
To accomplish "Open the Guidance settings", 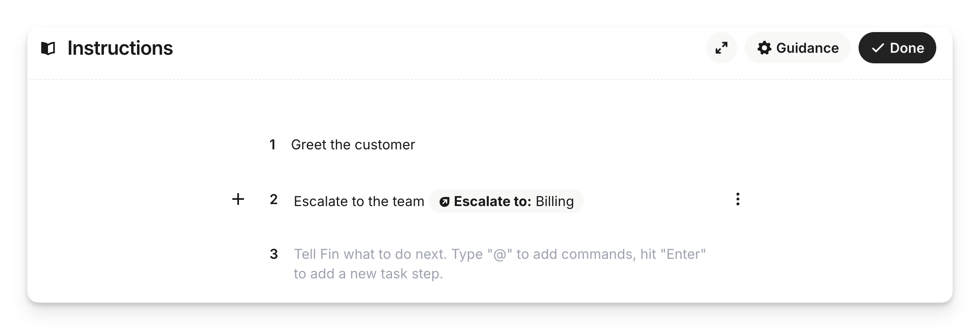I will [x=798, y=48].
